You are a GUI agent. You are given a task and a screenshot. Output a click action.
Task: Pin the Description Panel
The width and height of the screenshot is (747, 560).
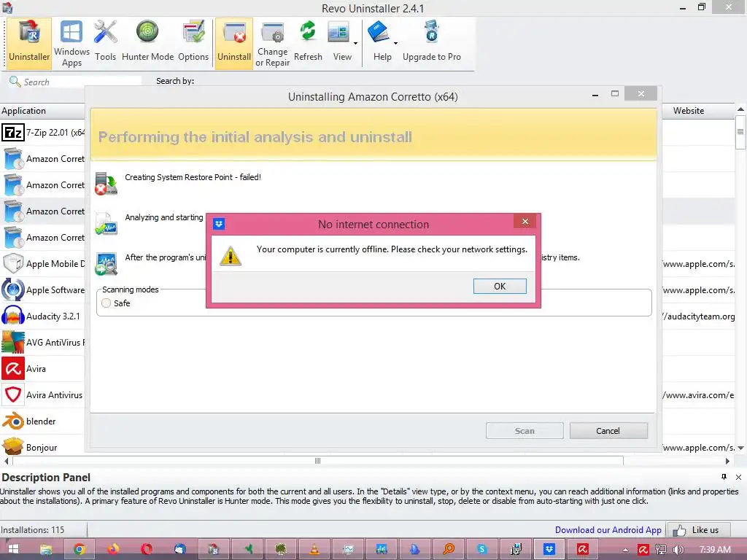tap(724, 477)
